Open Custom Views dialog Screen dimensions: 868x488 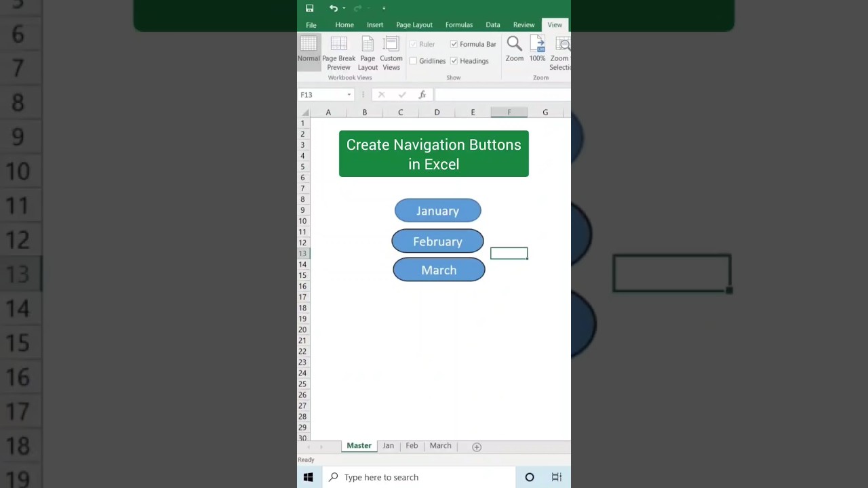click(x=391, y=54)
